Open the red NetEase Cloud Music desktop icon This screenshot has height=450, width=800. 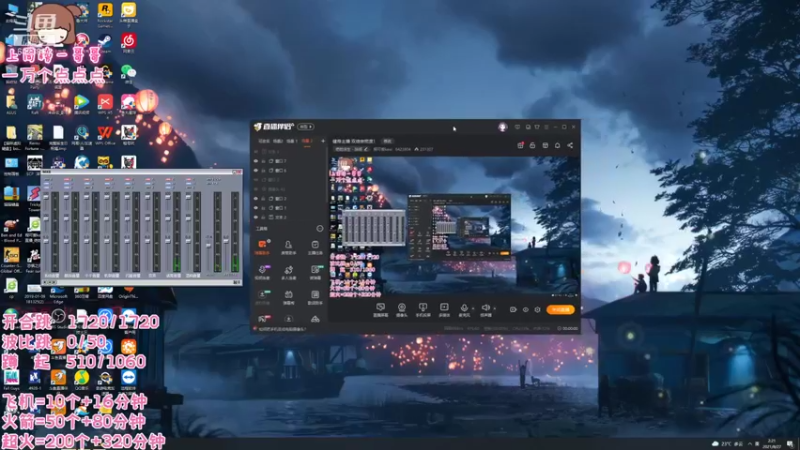[129, 43]
